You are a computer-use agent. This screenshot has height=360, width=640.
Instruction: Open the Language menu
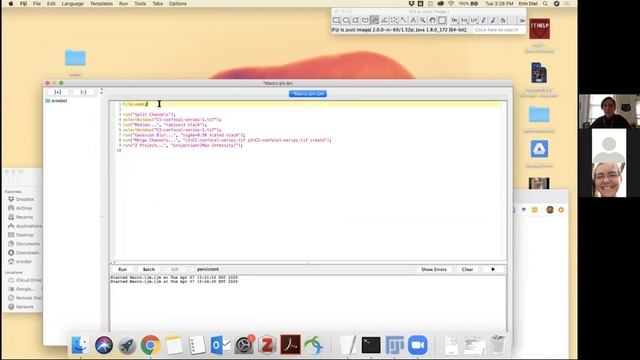pyautogui.click(x=72, y=4)
